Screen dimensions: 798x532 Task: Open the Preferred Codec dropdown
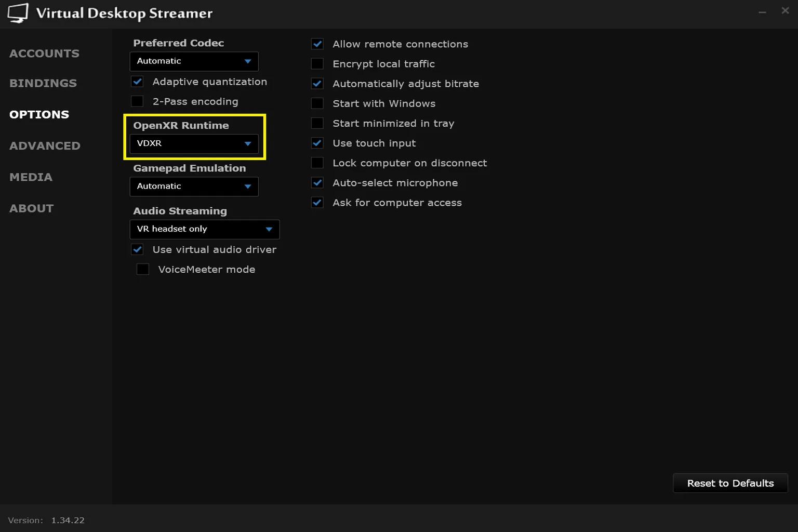click(194, 61)
